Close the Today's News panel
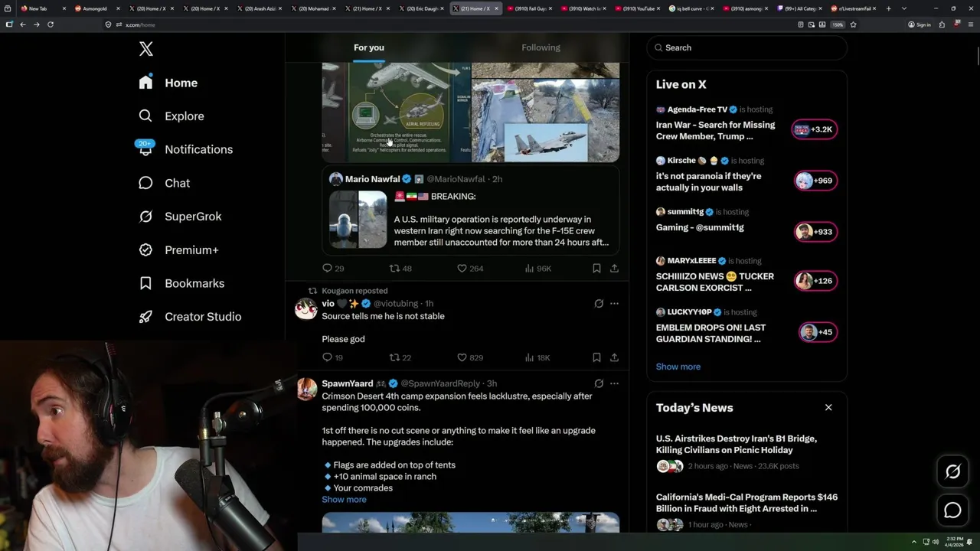Screen dimensions: 980x551 point(828,407)
